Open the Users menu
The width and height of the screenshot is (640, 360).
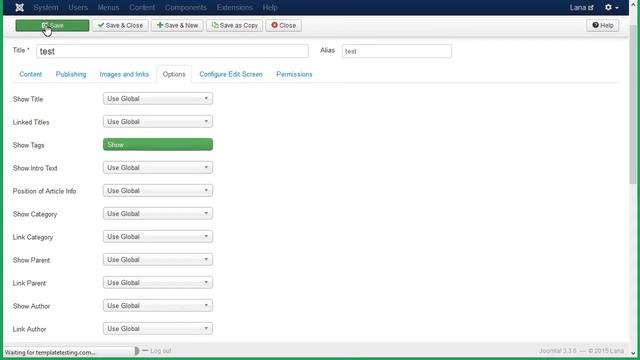click(78, 7)
